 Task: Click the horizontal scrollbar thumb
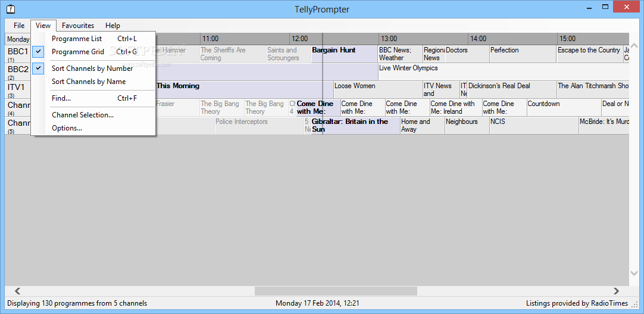[x=336, y=291]
